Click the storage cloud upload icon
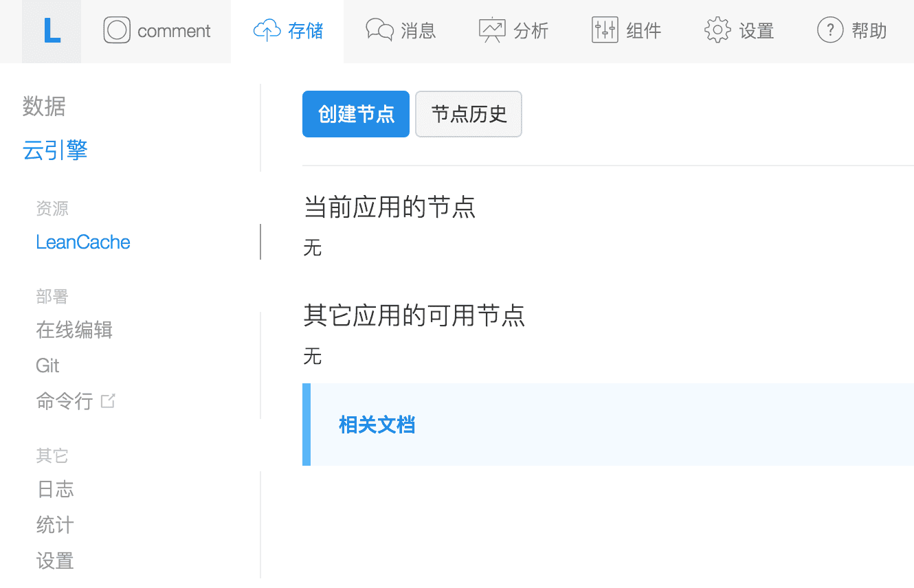The height and width of the screenshot is (588, 914). (x=267, y=31)
